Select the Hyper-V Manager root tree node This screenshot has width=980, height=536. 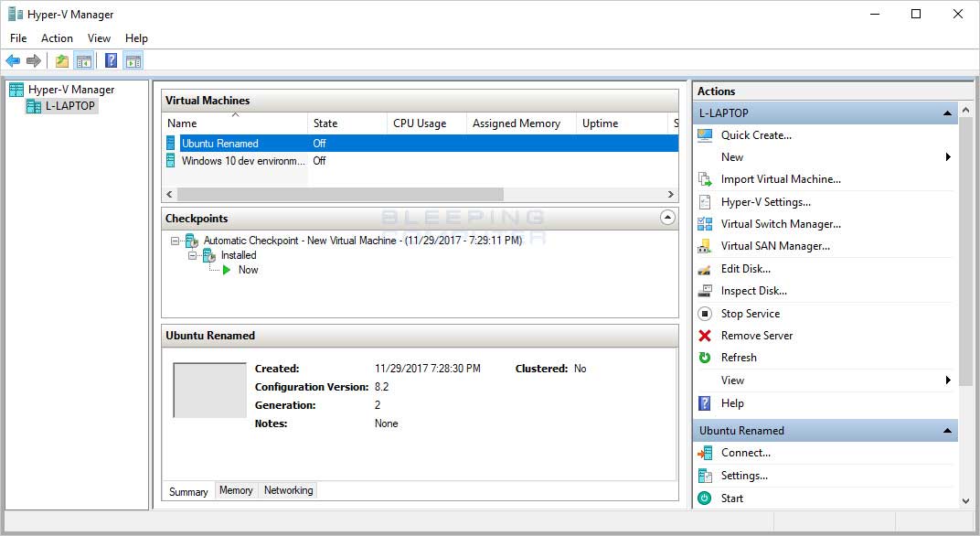pyautogui.click(x=71, y=90)
